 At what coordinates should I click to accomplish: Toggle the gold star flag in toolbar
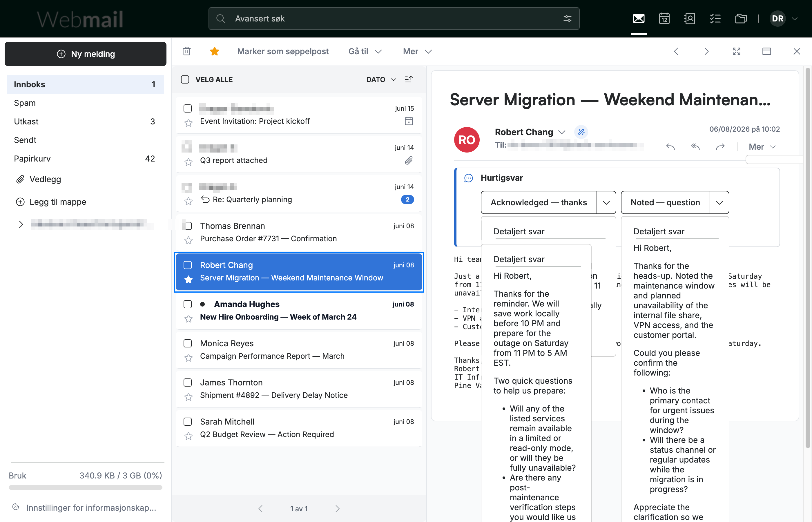pyautogui.click(x=215, y=51)
